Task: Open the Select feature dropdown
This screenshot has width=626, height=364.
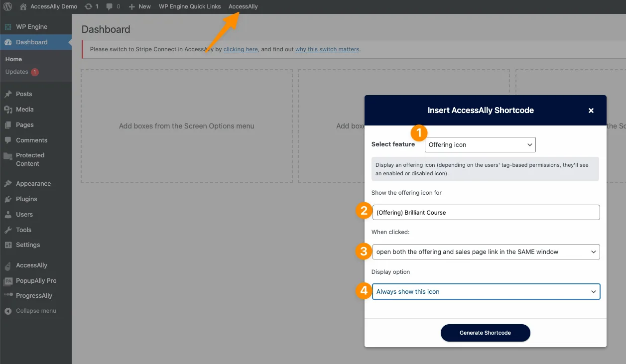Action: tap(480, 145)
